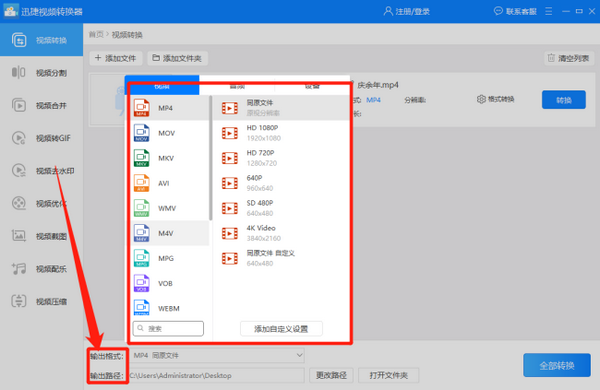This screenshot has height=390, width=600.
Task: Click the 添加文件夹 button
Action: tap(178, 58)
